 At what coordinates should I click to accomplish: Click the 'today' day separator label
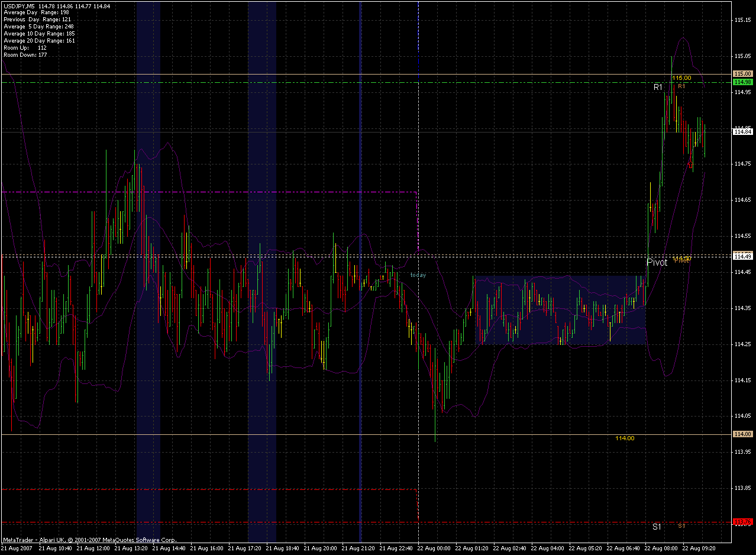(x=418, y=275)
